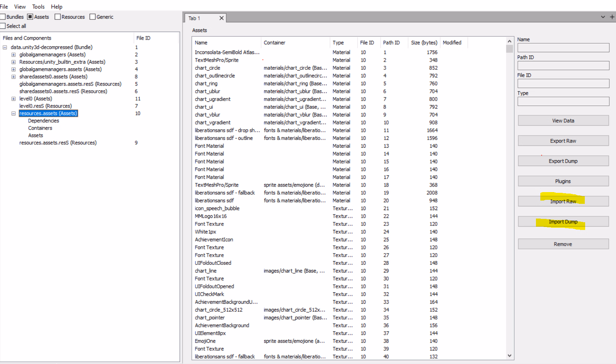Expand the globalgamemanagers (Assets) node
This screenshot has height=364, width=616.
(x=14, y=55)
